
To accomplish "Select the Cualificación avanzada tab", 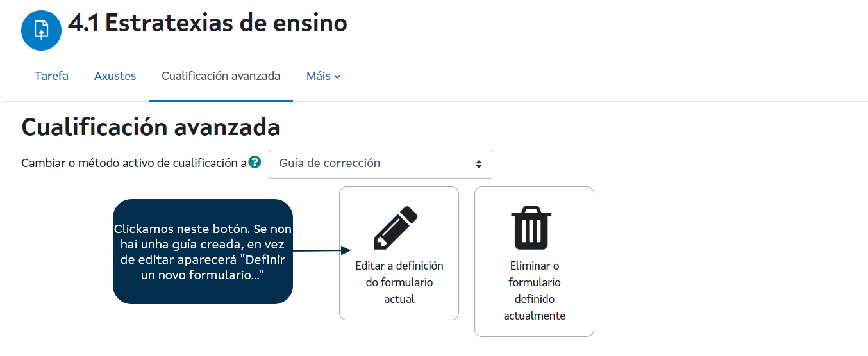I will pyautogui.click(x=221, y=76).
